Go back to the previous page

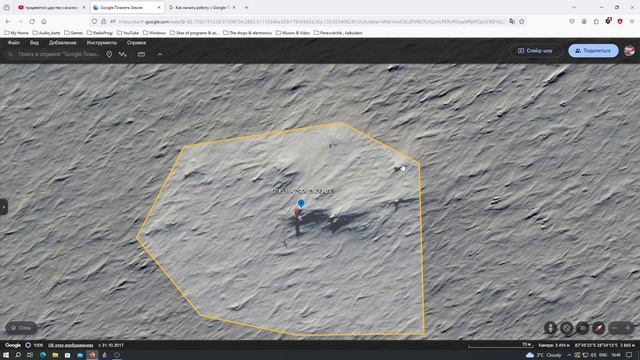8,21
